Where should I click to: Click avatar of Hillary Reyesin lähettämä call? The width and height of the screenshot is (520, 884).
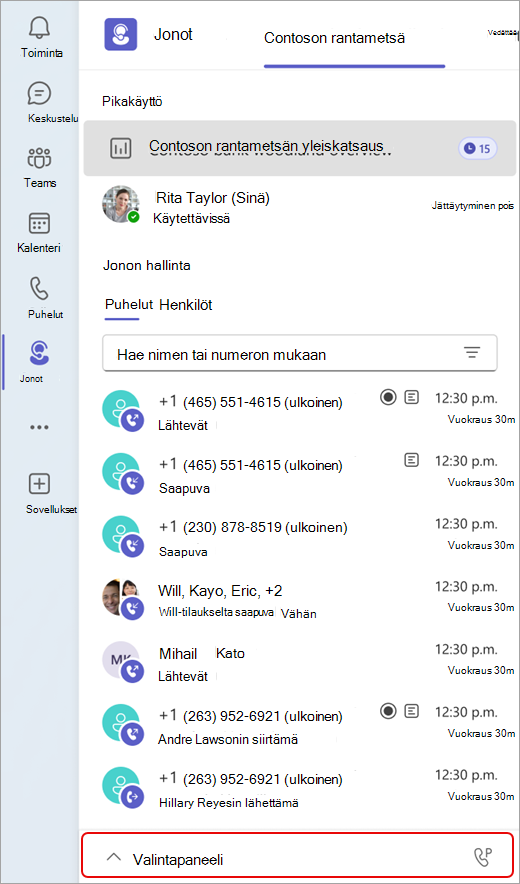point(122,787)
